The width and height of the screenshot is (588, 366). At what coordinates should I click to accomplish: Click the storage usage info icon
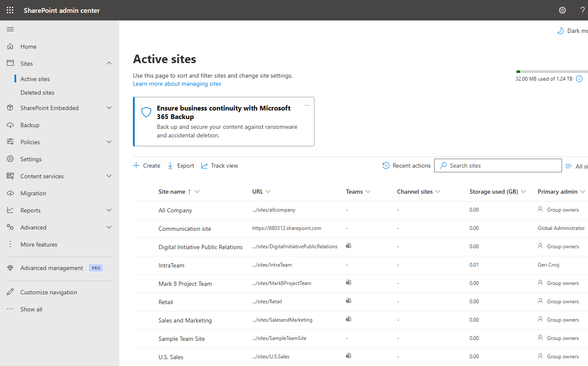[579, 78]
